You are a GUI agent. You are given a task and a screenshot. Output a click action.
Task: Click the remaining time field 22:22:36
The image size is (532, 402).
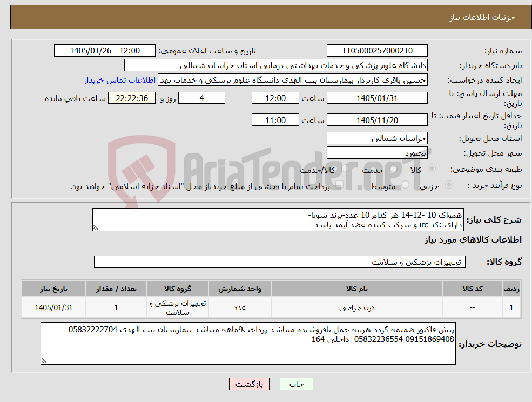click(132, 98)
